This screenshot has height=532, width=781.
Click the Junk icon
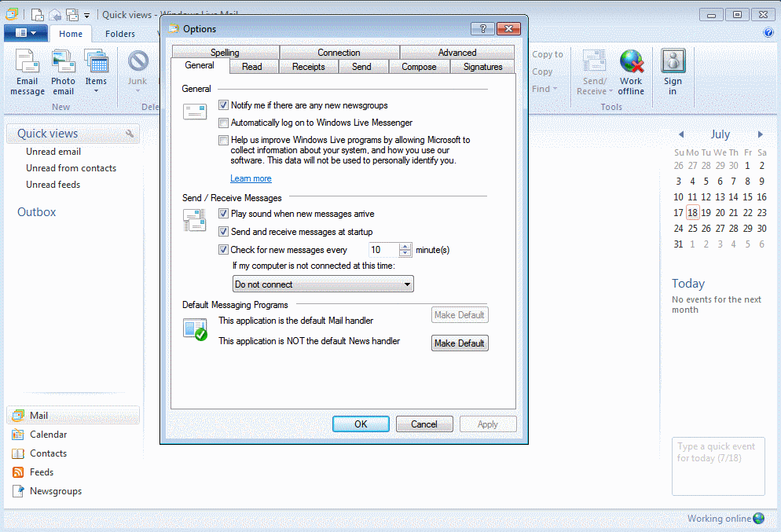point(138,61)
